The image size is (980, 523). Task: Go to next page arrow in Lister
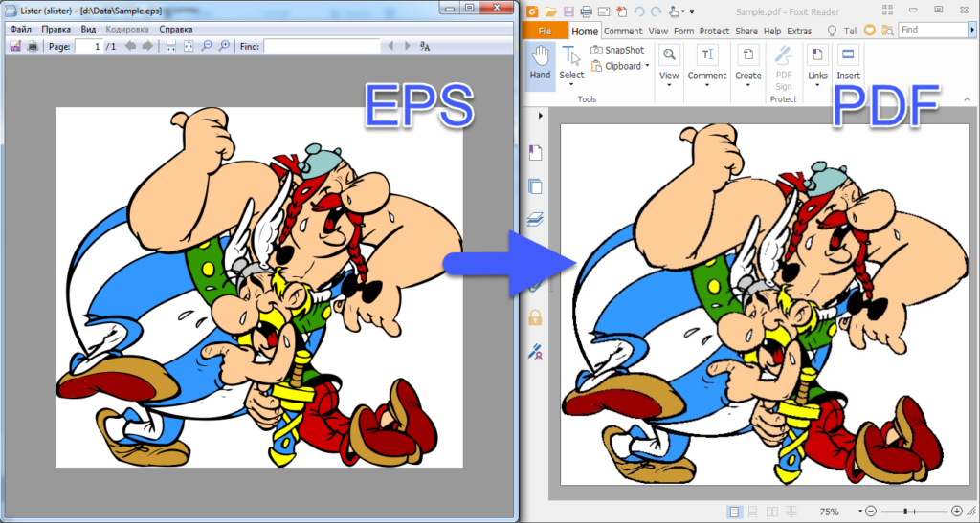tap(147, 46)
